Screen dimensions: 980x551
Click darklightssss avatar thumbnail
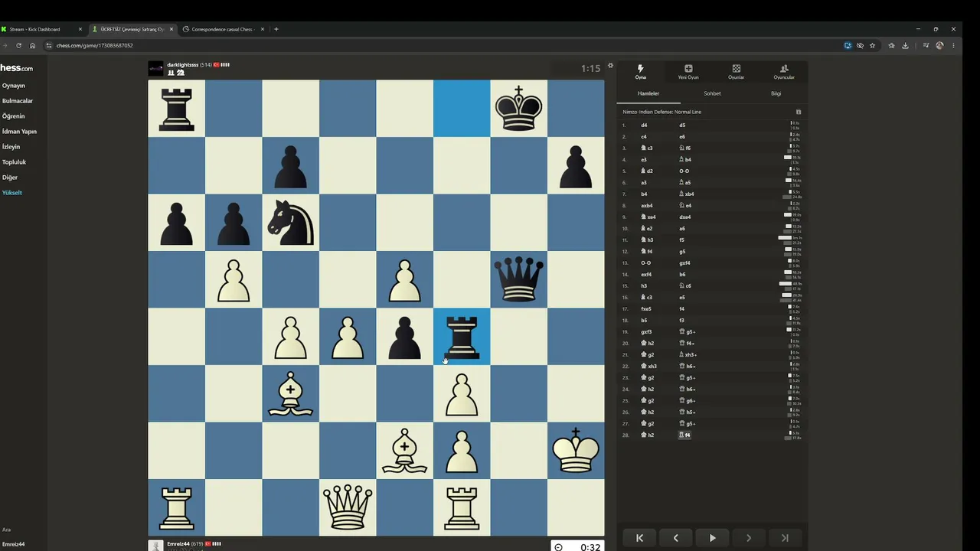tap(156, 69)
